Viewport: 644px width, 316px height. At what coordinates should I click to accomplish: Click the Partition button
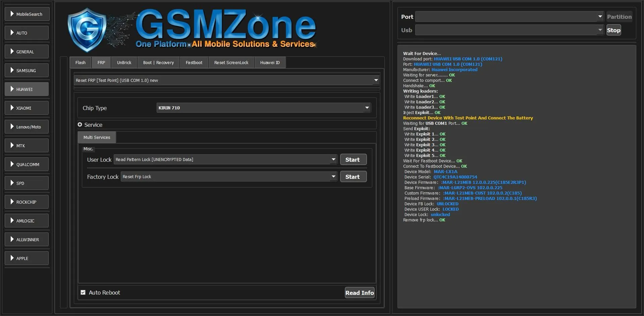click(619, 17)
